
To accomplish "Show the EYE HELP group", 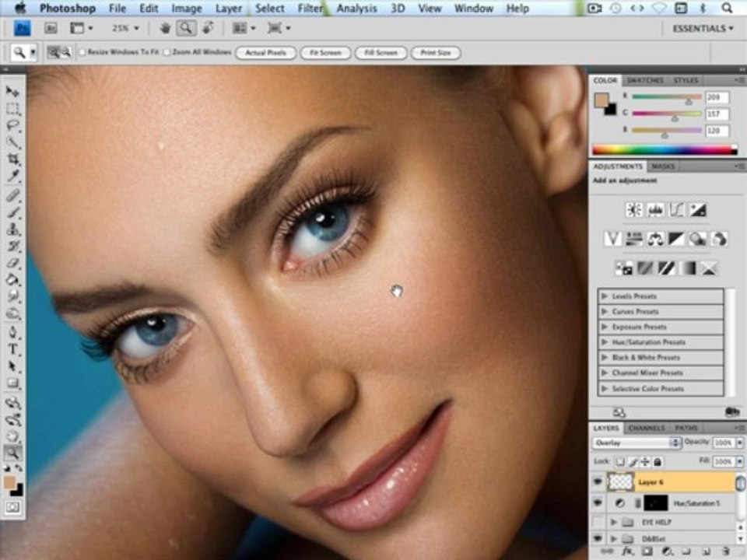I will 598,523.
